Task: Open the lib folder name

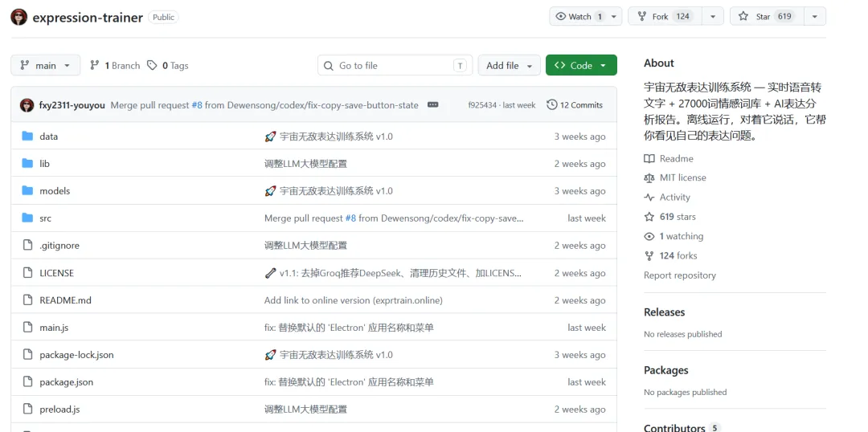Action: 44,163
